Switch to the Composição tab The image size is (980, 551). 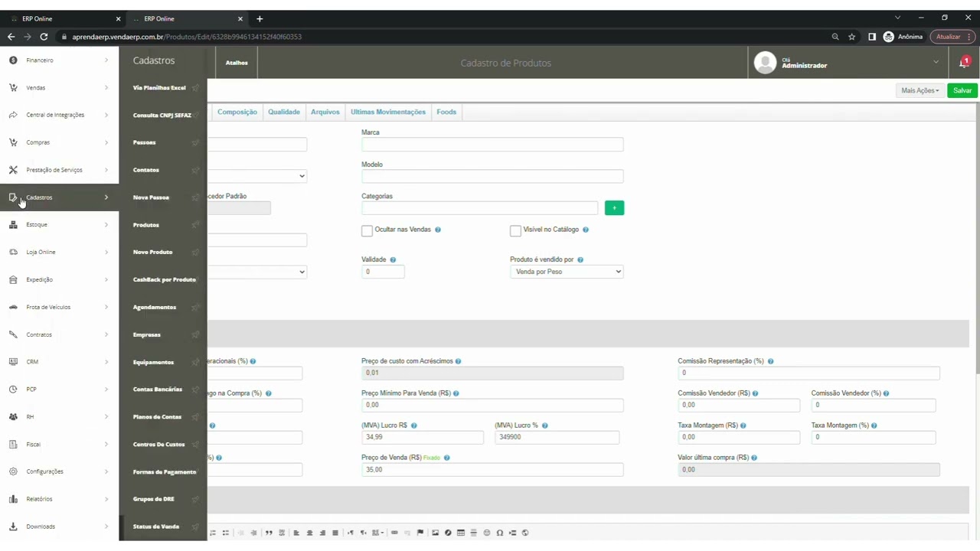(x=237, y=112)
